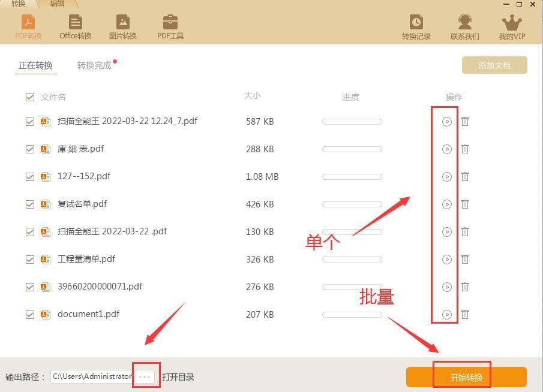Click the 开始转换 batch button

(x=466, y=377)
